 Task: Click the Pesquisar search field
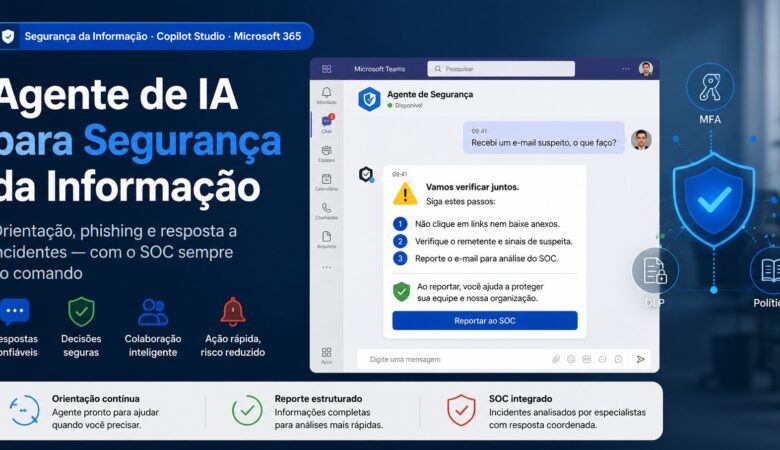click(501, 69)
